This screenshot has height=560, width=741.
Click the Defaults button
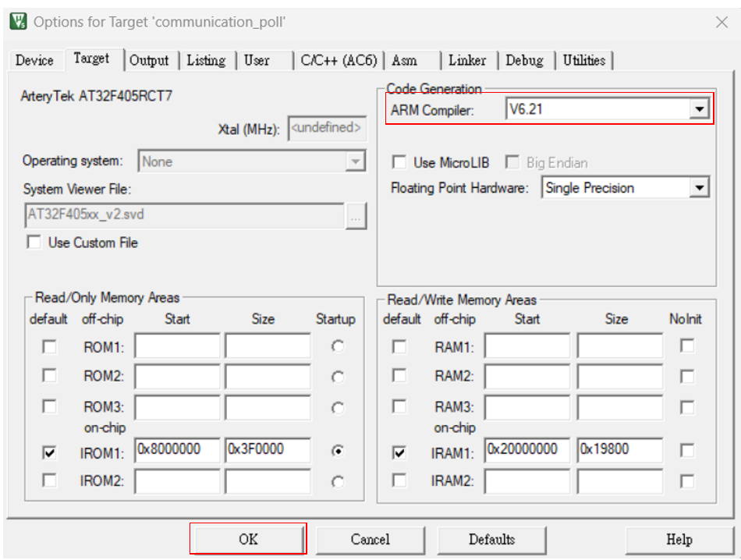491,539
